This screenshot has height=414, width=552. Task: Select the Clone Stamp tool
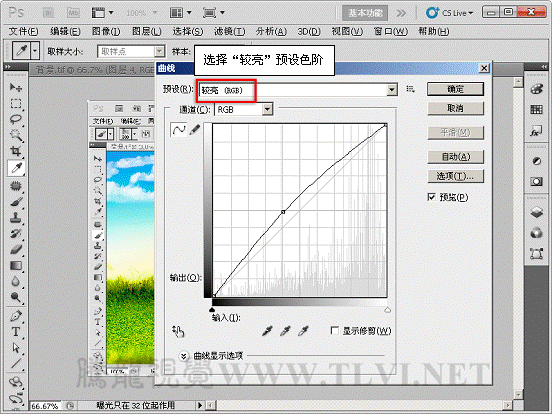pyautogui.click(x=16, y=218)
